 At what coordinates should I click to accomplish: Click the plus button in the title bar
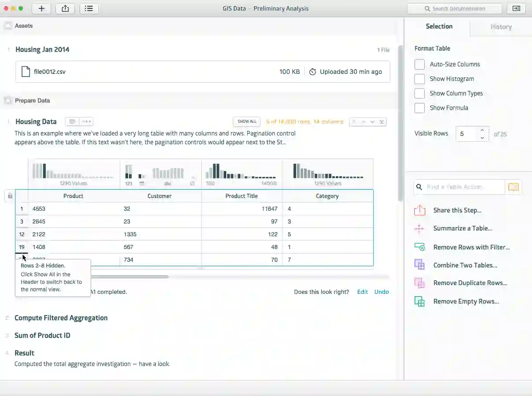[41, 8]
